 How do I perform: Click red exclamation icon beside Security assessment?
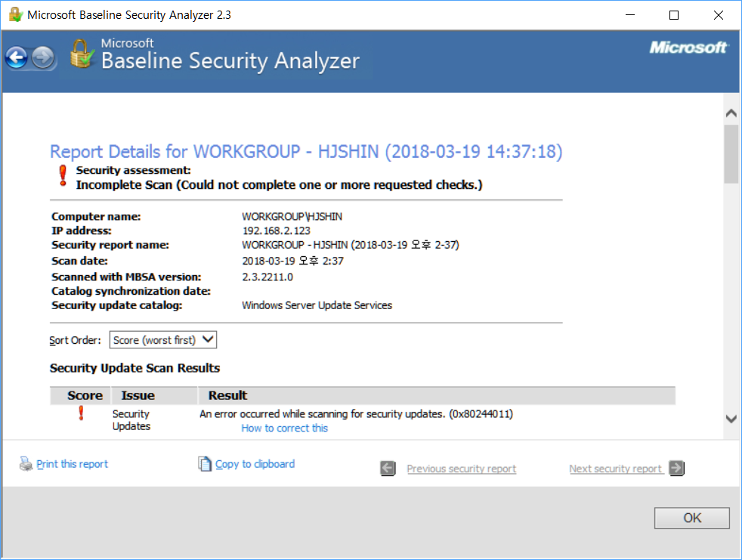63,176
